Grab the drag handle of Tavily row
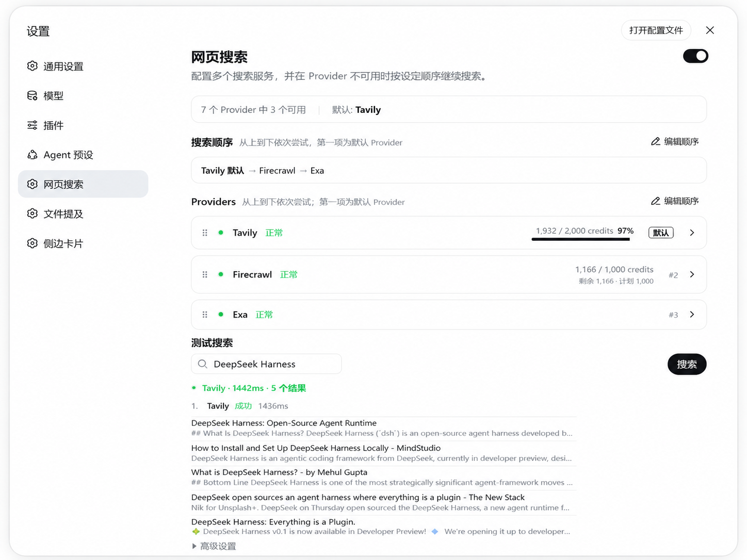The height and width of the screenshot is (560, 747). point(205,233)
